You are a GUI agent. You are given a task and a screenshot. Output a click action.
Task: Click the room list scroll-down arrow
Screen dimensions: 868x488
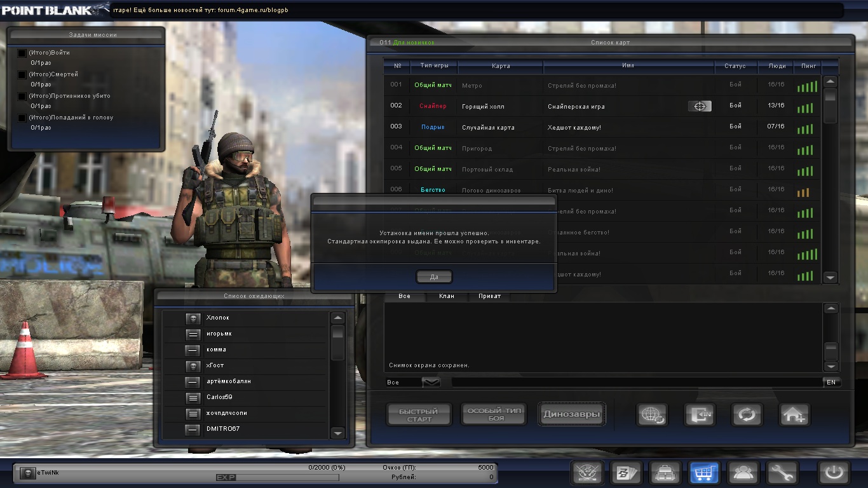point(830,277)
